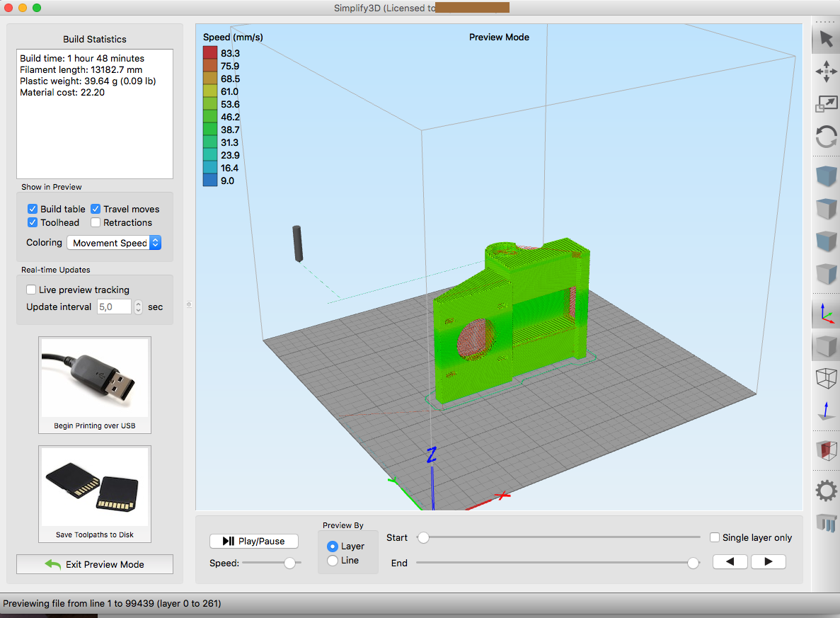Step to next layer with right arrow
This screenshot has height=618, width=840.
[x=768, y=562]
